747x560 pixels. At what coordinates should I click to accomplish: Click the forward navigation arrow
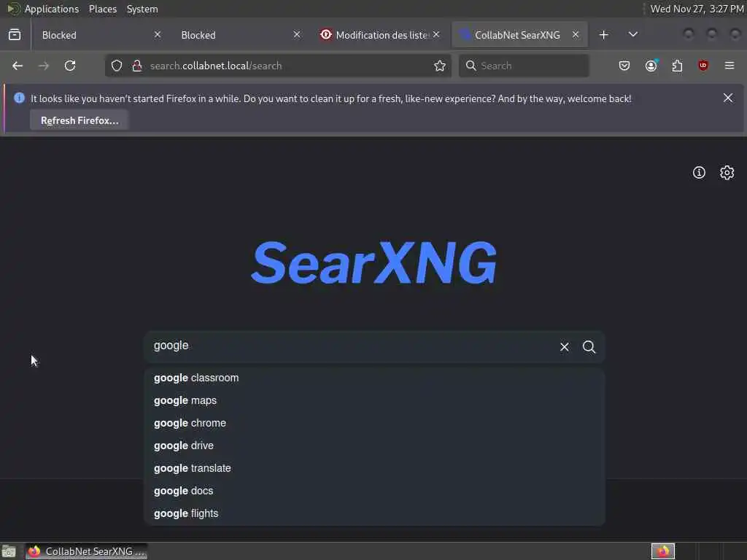pyautogui.click(x=44, y=66)
